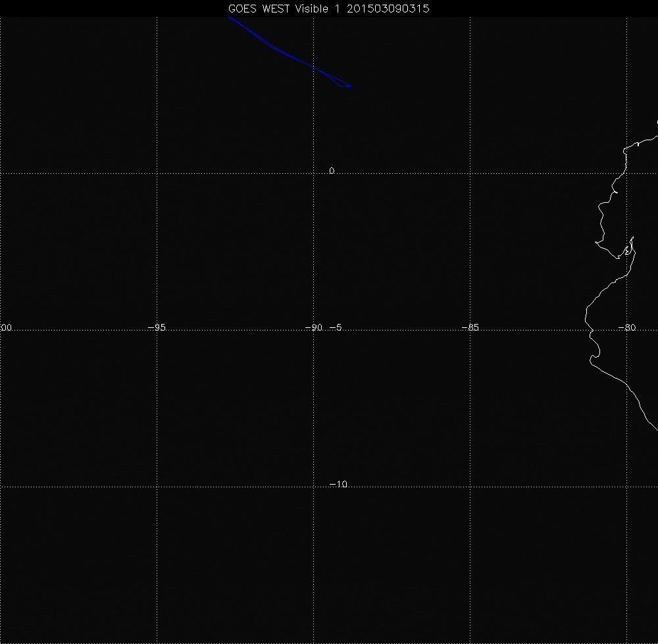Click the middle of the blue track line
The height and width of the screenshot is (644, 658).
point(290,55)
